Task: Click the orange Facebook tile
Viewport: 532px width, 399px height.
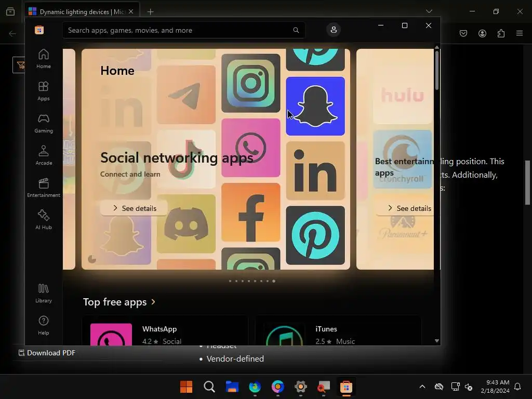Action: [x=251, y=212]
